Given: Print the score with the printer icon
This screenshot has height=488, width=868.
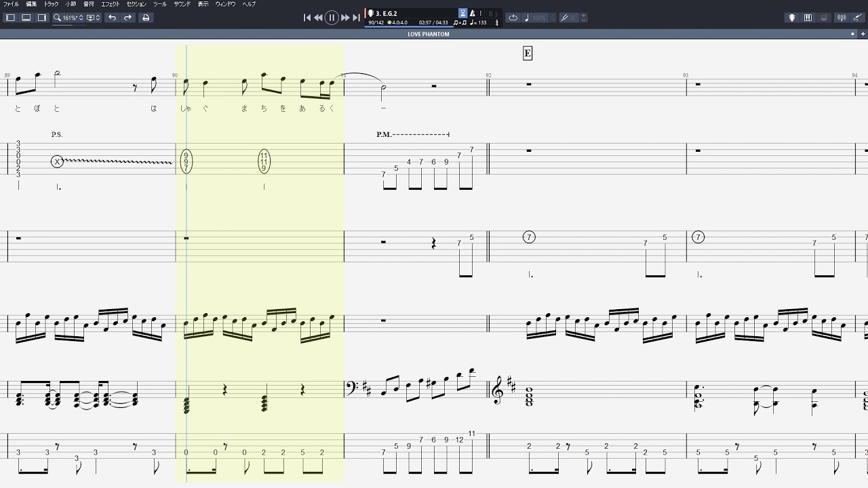Looking at the screenshot, I should (145, 18).
